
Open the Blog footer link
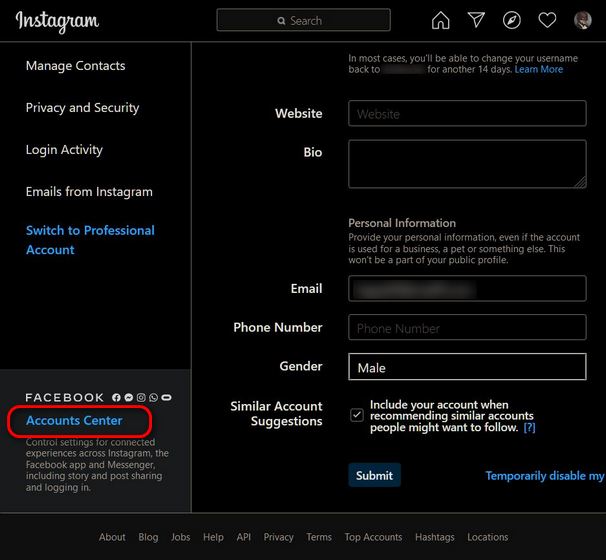click(x=148, y=537)
